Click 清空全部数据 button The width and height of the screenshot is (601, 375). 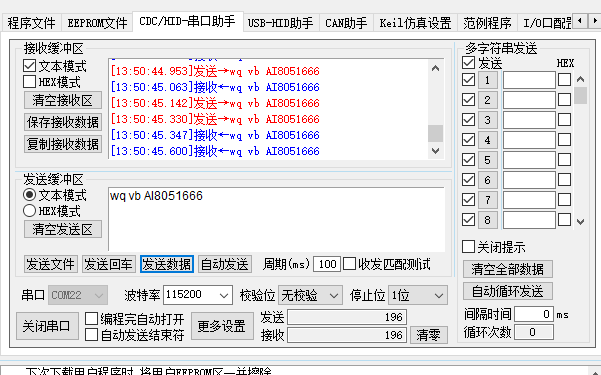[508, 269]
